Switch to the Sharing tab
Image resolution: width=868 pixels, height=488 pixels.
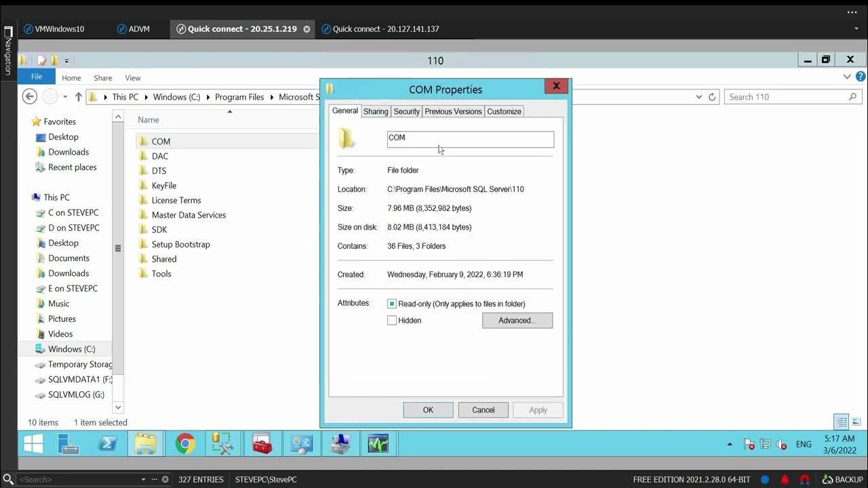pos(376,111)
